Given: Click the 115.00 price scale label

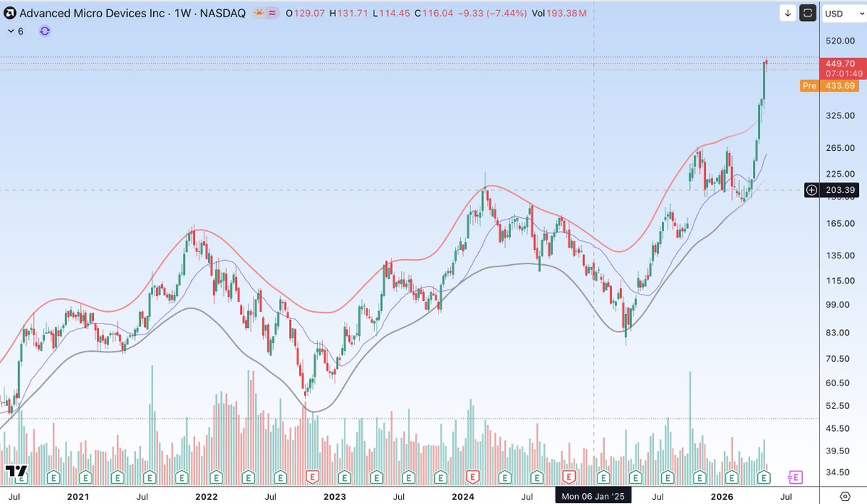Looking at the screenshot, I should (x=840, y=280).
